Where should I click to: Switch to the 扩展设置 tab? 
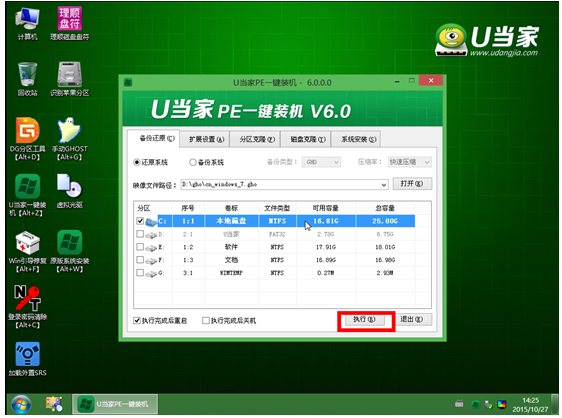coord(204,139)
